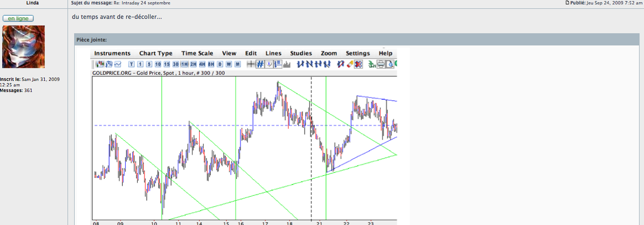This screenshot has height=225, width=644.
Task: Select the daily D time scale button
Action: [x=220, y=64]
